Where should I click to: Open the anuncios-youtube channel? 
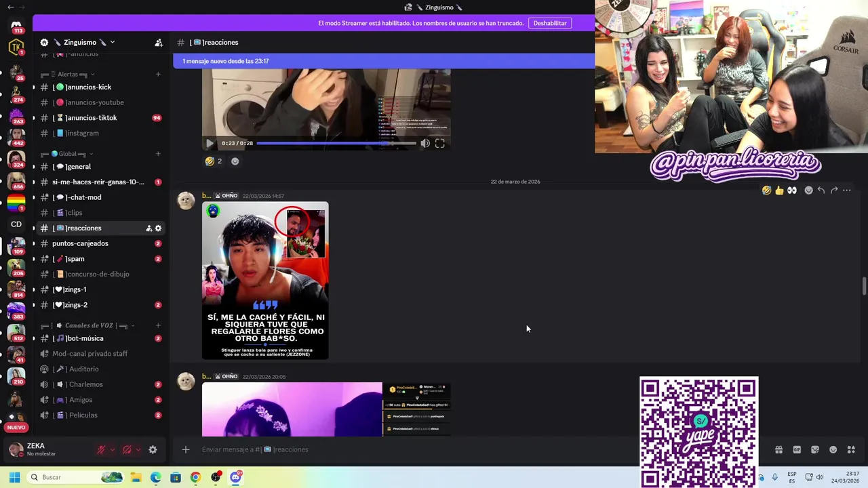[x=100, y=102]
